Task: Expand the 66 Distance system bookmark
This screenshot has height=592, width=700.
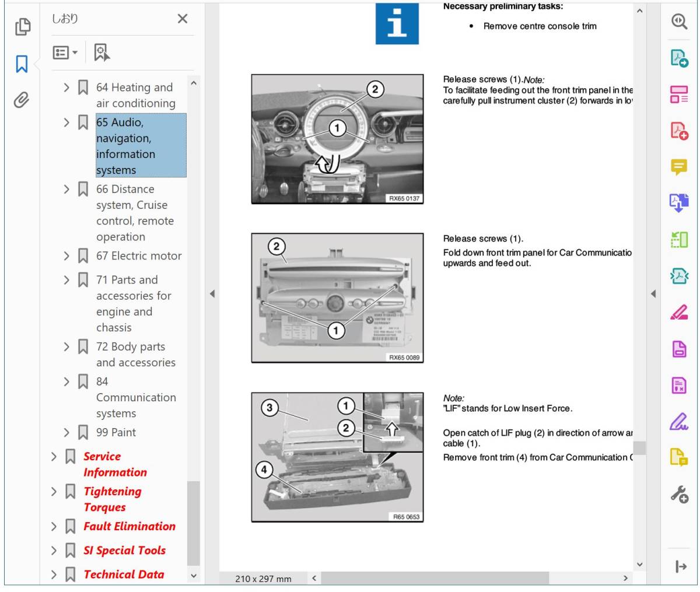Action: [x=66, y=190]
